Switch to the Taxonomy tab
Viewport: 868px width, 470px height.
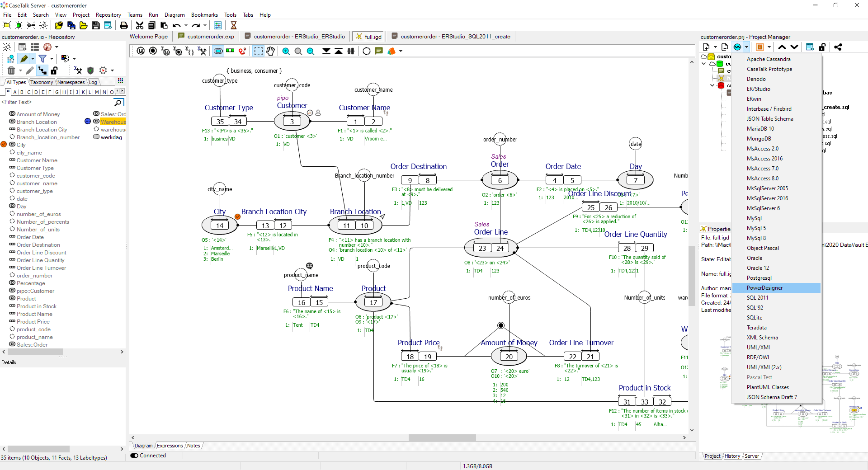tap(42, 82)
